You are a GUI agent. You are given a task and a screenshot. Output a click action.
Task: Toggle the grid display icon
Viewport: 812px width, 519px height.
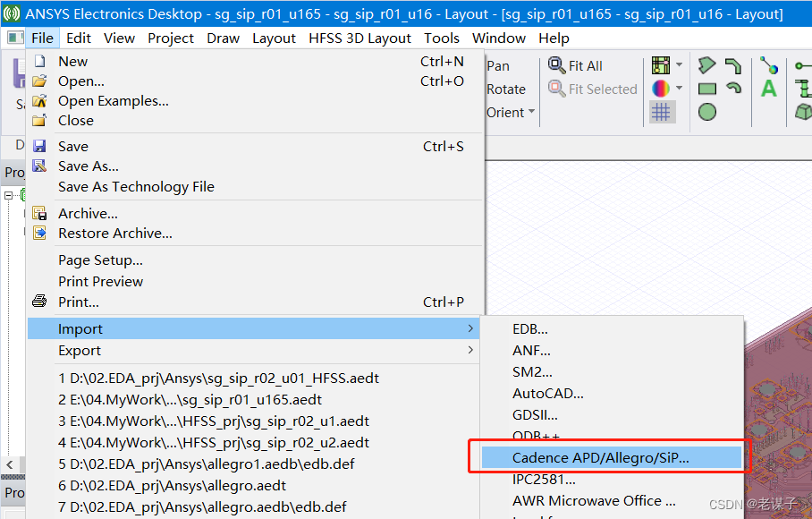[x=664, y=111]
